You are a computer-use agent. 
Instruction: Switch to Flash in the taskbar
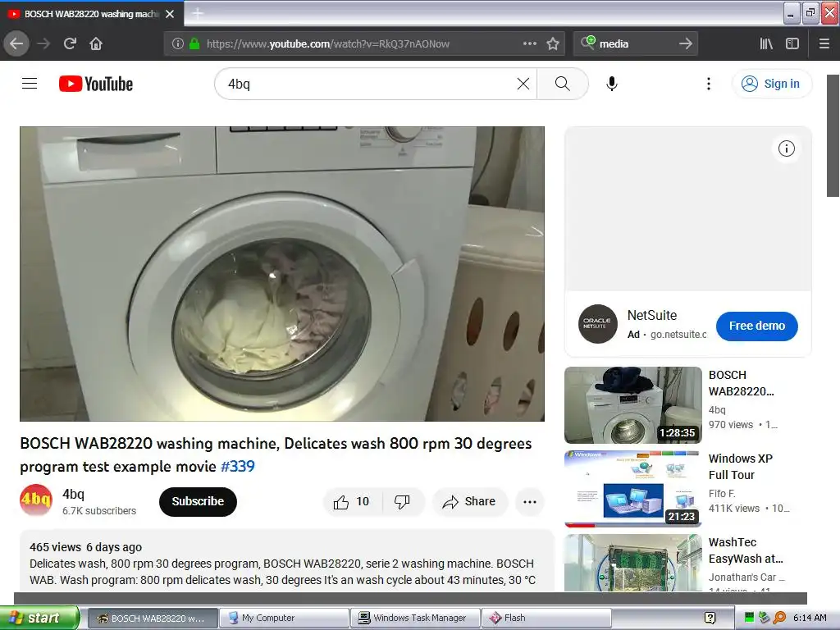pos(546,618)
